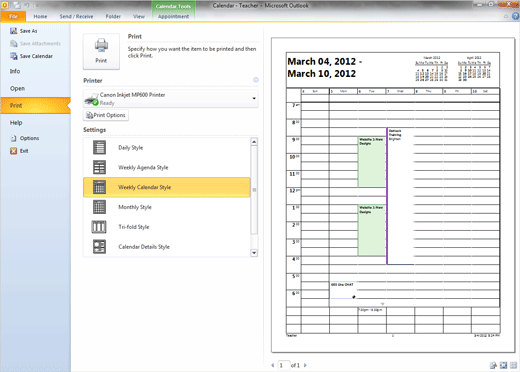Screen dimensions: 520x372
Task: Open the Appointment tab under Calendar Tools
Action: pos(173,16)
